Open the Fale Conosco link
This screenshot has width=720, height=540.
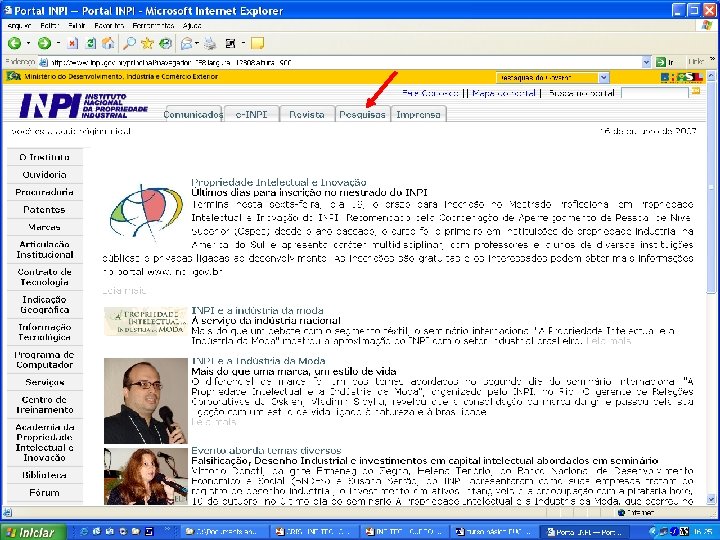coord(430,93)
